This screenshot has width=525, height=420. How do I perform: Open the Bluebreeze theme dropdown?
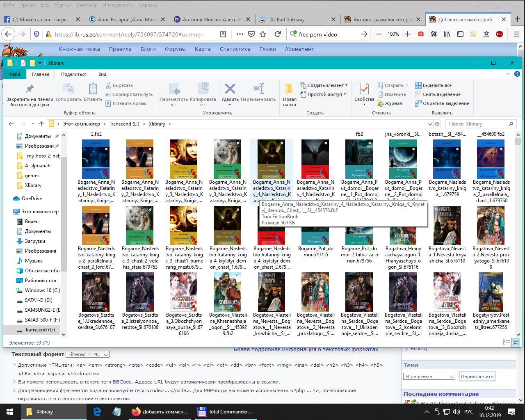[x=429, y=377]
